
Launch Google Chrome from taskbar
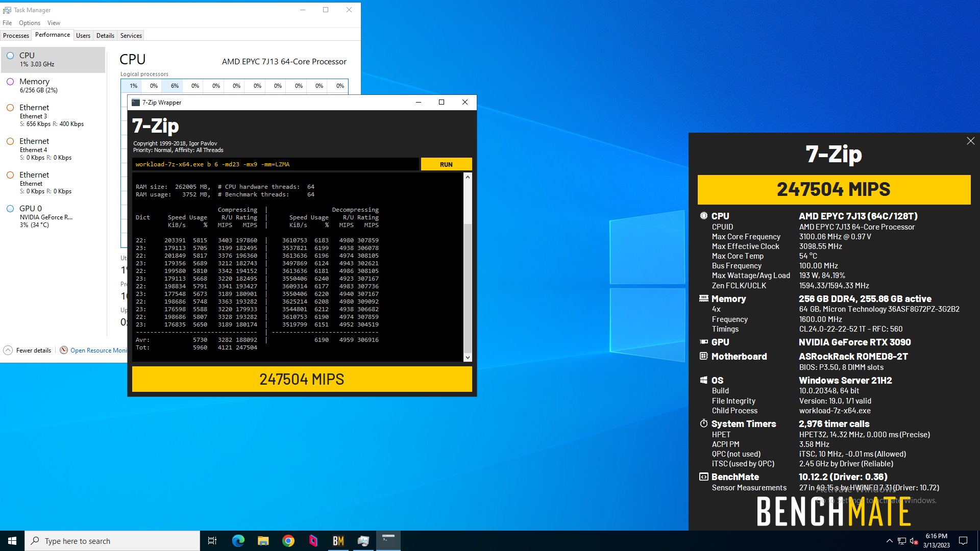[x=288, y=541]
